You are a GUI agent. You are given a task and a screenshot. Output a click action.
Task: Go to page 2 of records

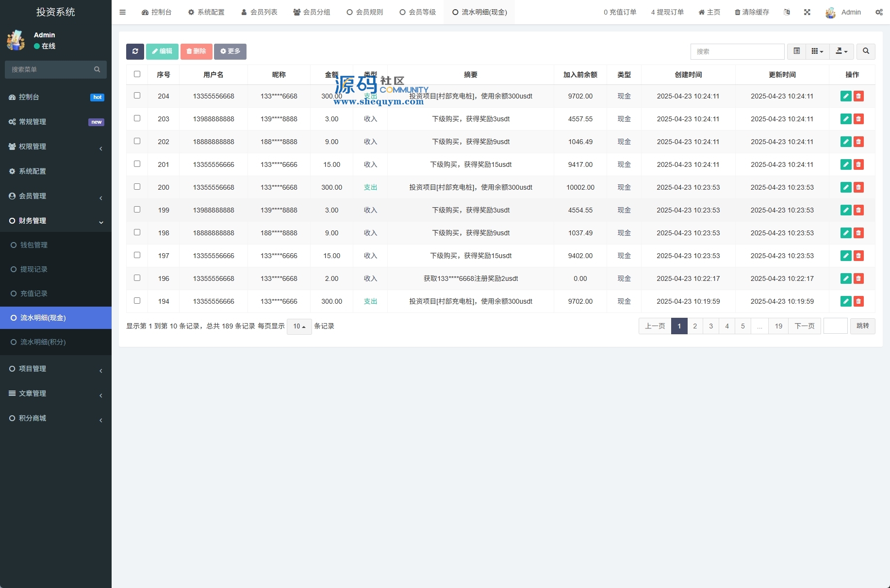tap(695, 326)
